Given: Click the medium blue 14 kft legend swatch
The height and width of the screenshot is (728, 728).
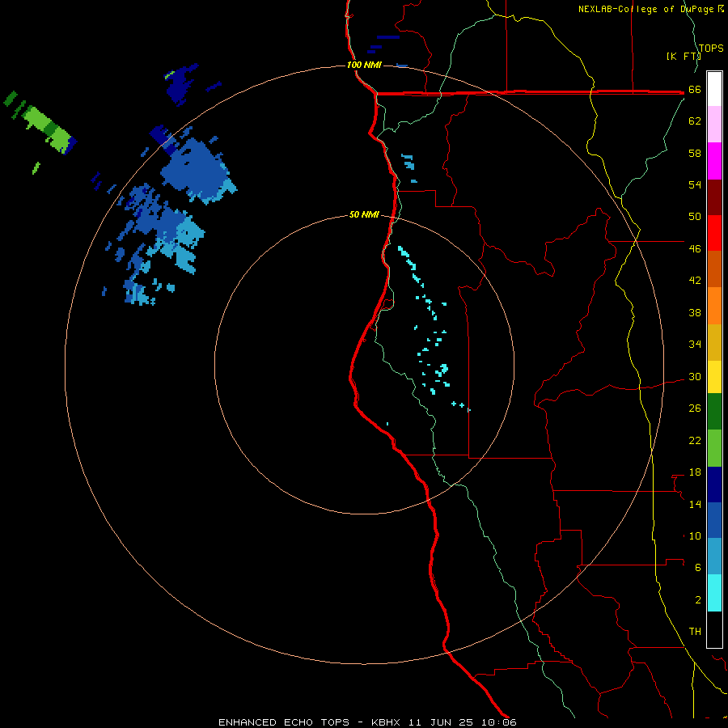Looking at the screenshot, I should pyautogui.click(x=714, y=520).
